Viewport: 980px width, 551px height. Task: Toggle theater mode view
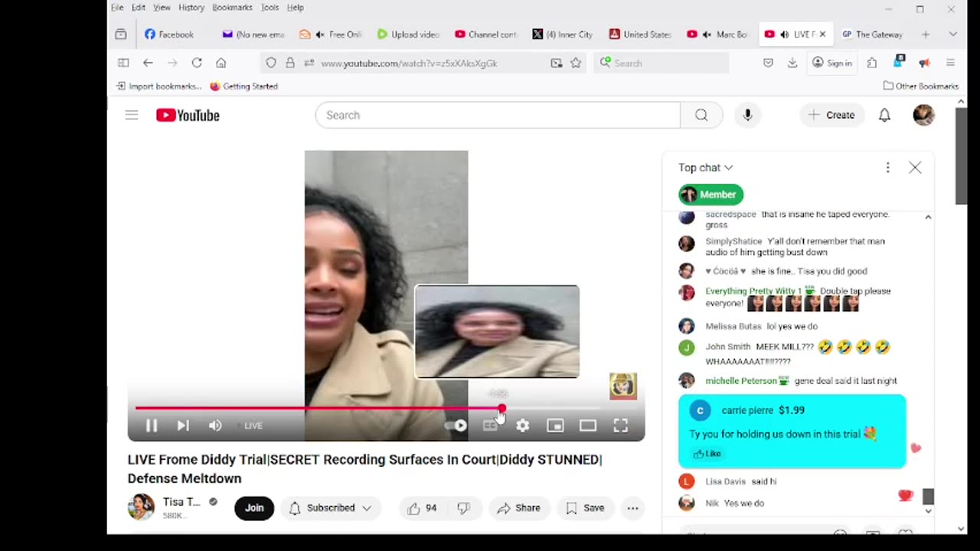click(587, 425)
